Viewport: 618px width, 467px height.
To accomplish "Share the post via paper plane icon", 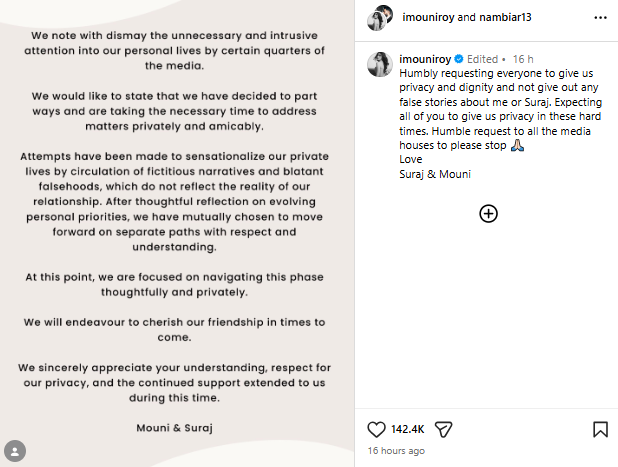I will click(x=443, y=429).
